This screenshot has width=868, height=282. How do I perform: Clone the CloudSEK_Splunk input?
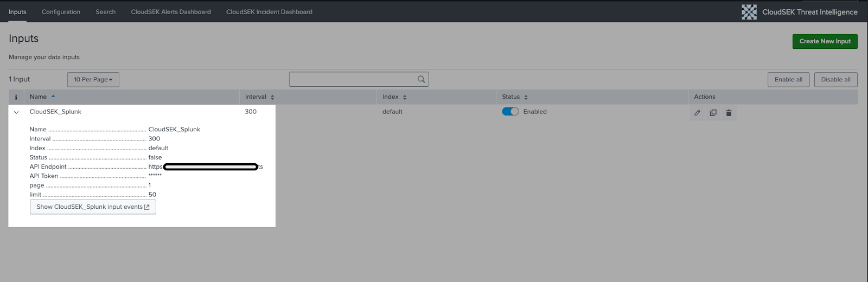point(713,113)
